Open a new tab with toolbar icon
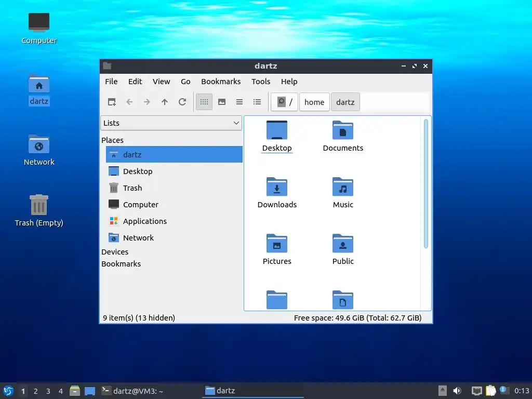Image resolution: width=532 pixels, height=399 pixels. [112, 102]
